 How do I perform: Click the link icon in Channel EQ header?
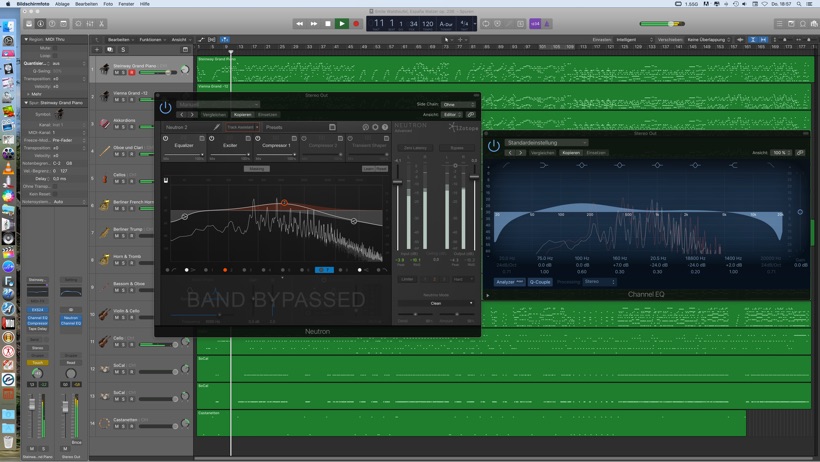[x=800, y=153]
